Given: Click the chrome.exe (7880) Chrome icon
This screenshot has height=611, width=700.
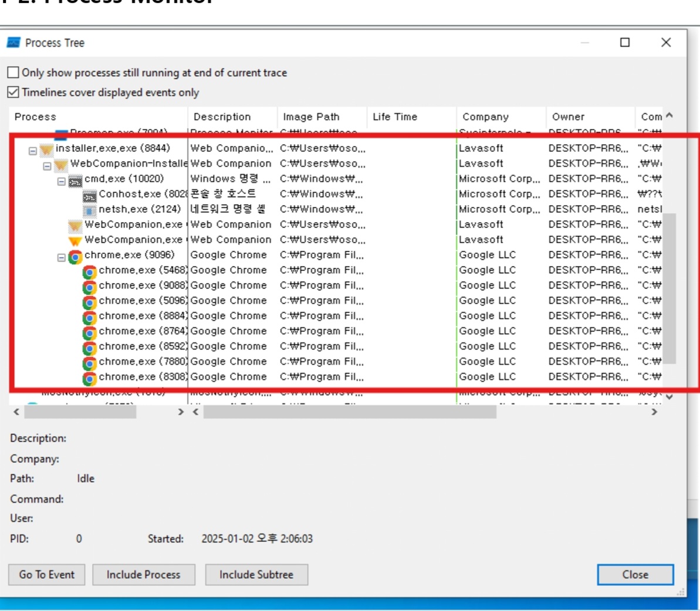Looking at the screenshot, I should (89, 363).
